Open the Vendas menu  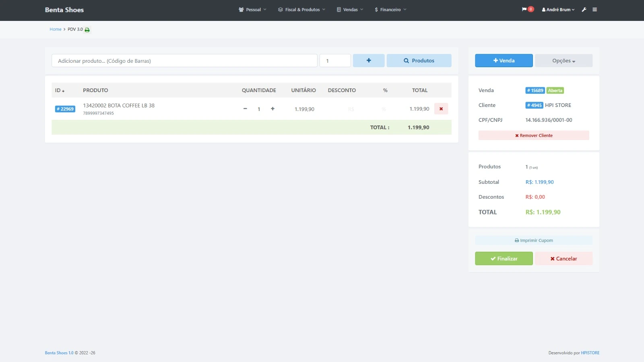point(350,10)
